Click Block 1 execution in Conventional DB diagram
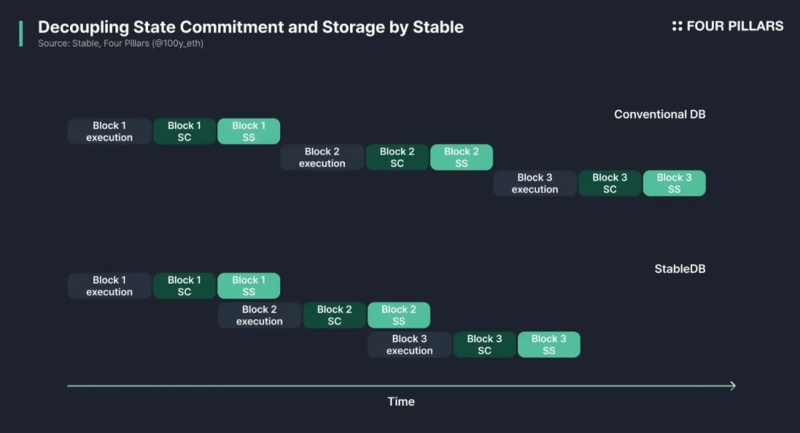 [109, 131]
